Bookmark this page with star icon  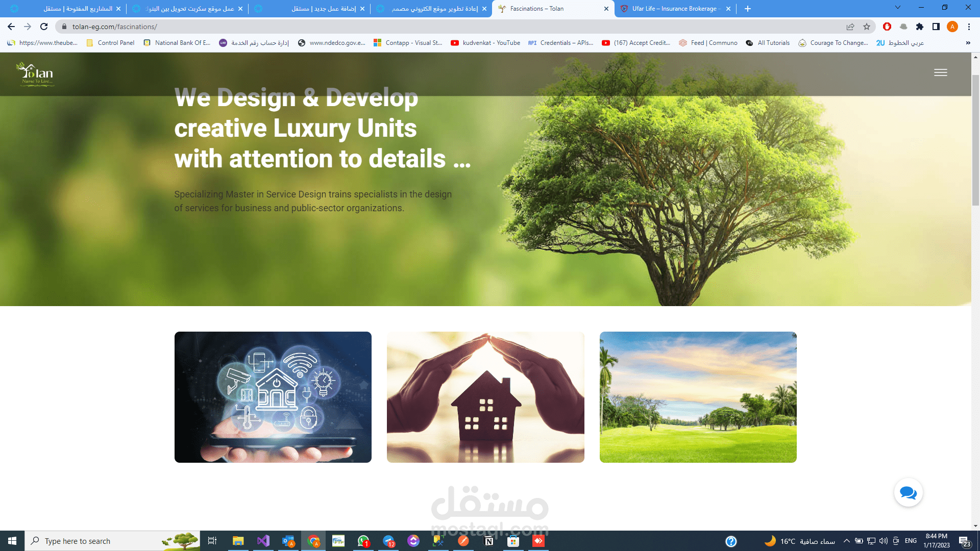point(867,27)
